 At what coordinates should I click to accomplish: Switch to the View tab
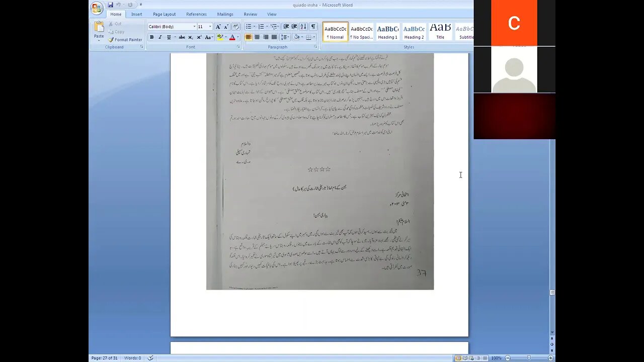pos(272,14)
